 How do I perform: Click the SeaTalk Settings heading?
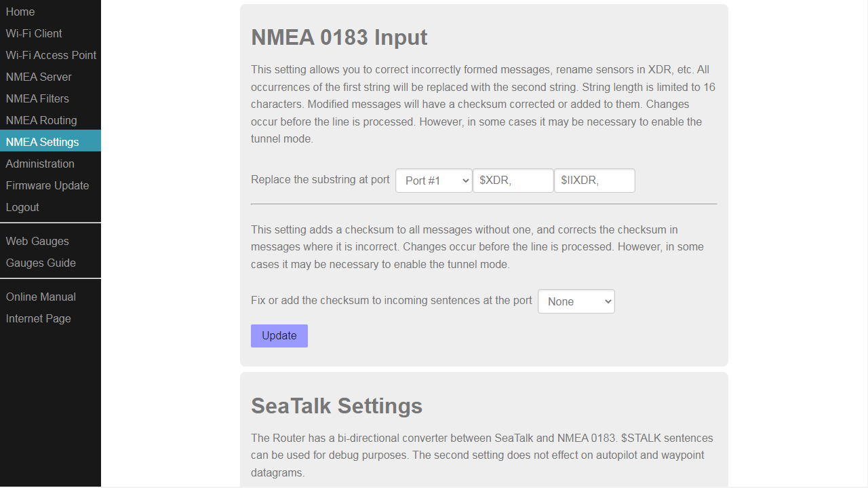(336, 406)
